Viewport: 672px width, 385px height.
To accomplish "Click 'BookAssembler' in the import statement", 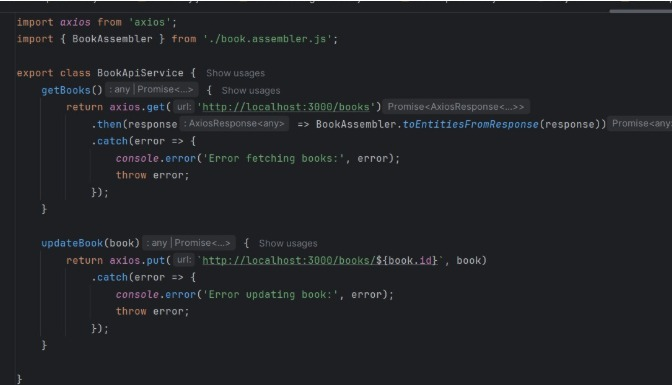I will [112, 39].
